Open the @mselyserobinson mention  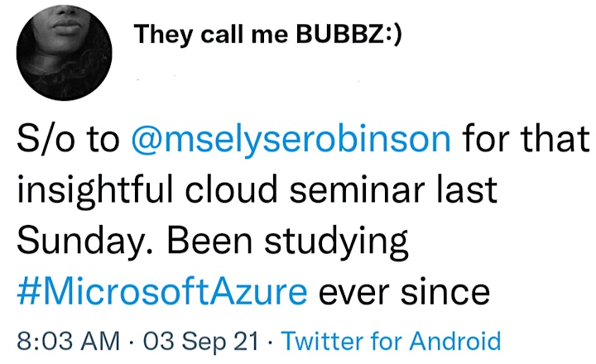click(x=291, y=140)
